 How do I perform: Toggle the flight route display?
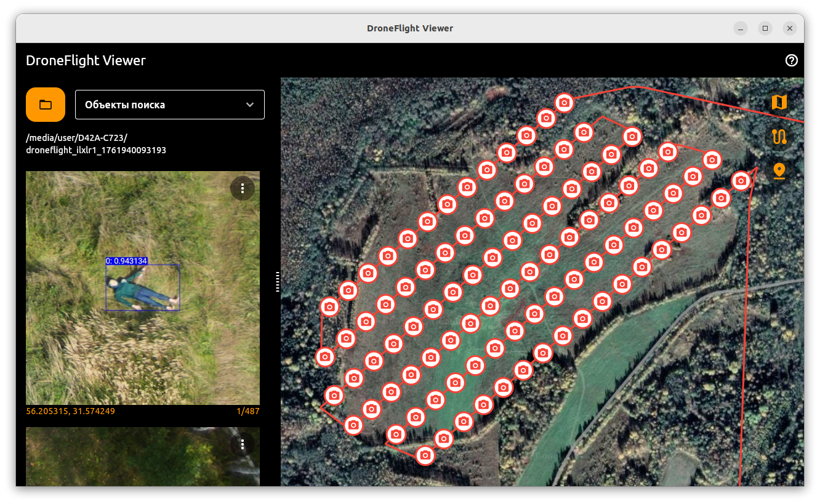pos(779,137)
